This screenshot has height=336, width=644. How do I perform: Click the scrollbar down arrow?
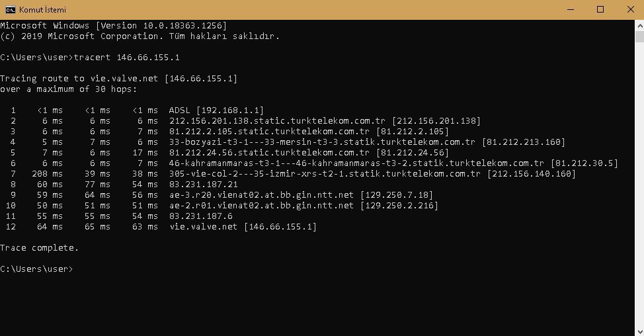click(639, 331)
